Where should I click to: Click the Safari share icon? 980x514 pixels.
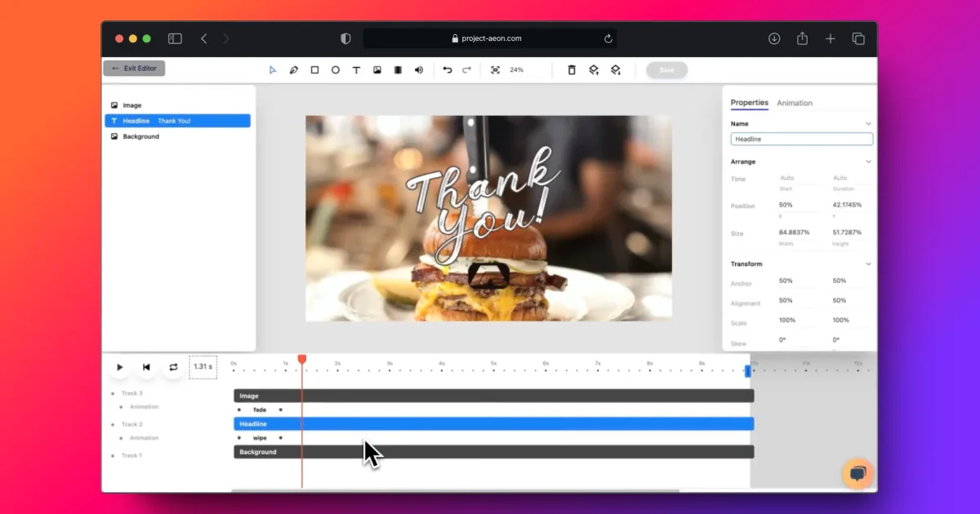tap(802, 38)
